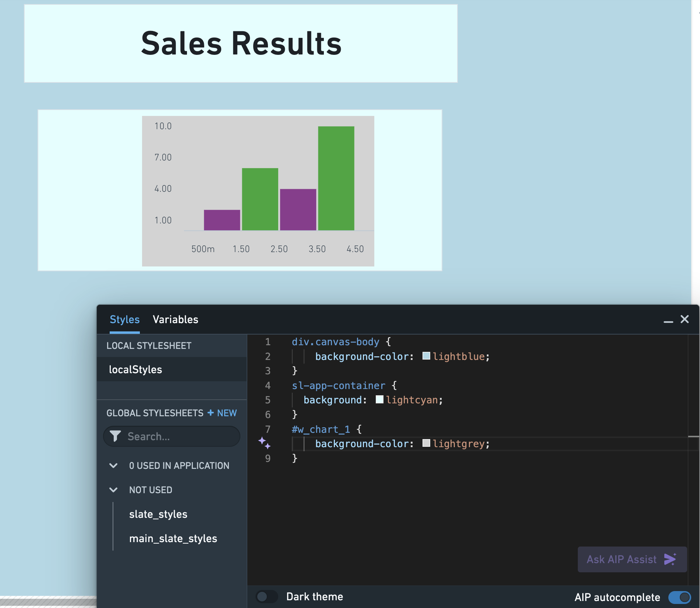Create a new global stylesheet
Viewport: 700px width, 608px height.
(222, 413)
